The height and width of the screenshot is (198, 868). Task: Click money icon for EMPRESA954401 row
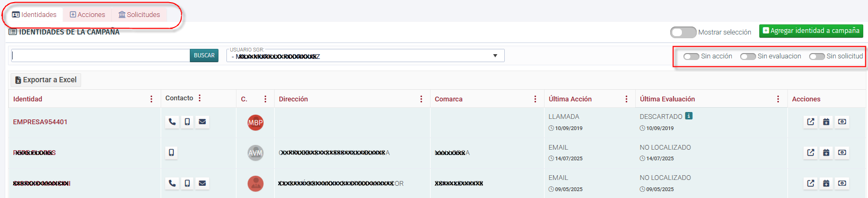tap(842, 122)
